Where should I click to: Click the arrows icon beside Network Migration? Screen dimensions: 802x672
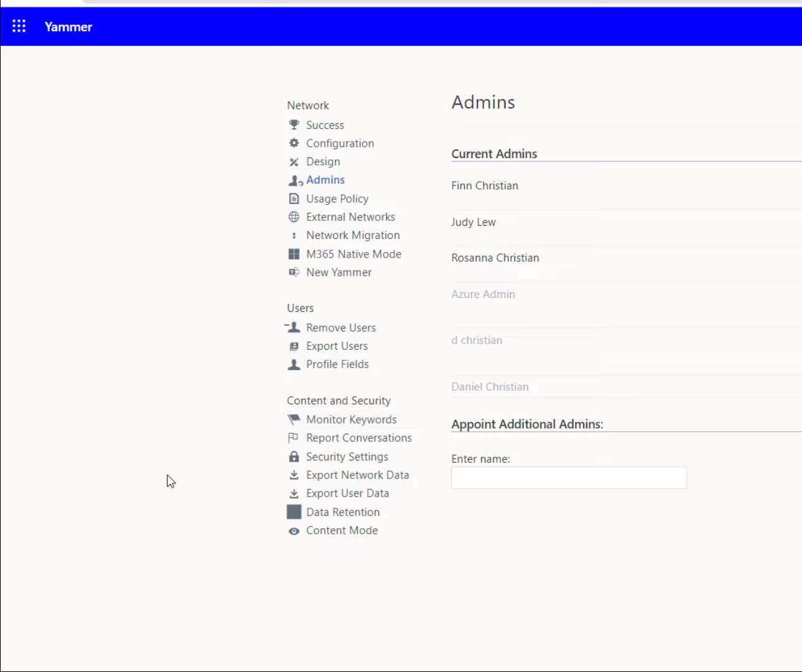[294, 235]
